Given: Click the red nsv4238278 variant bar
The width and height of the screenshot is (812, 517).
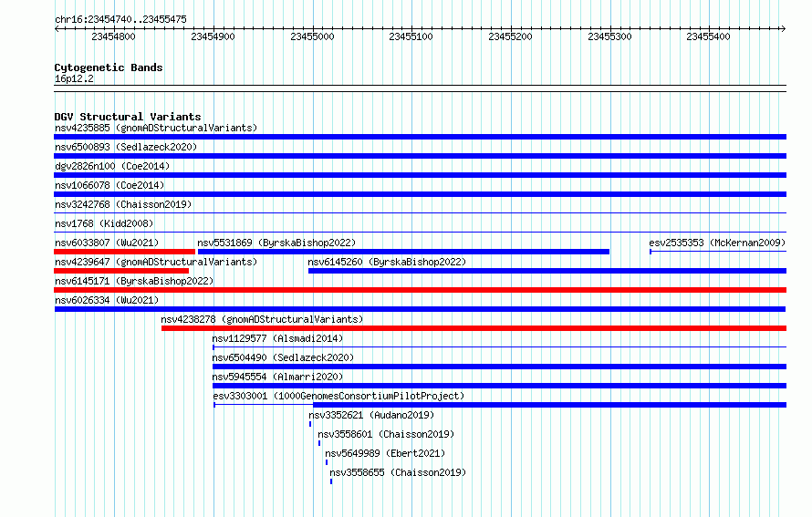Looking at the screenshot, I should pos(474,328).
